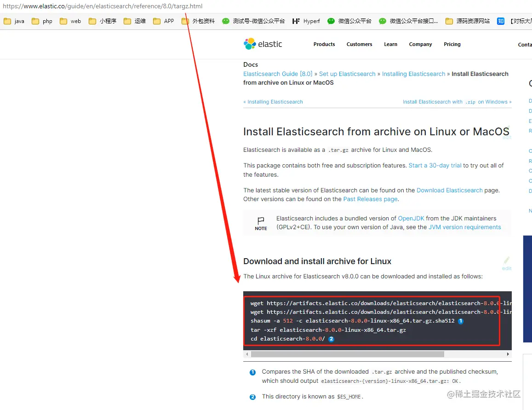This screenshot has width=532, height=410.
Task: Open the 知乎 对标大厂 bookmark
Action: pos(515,21)
